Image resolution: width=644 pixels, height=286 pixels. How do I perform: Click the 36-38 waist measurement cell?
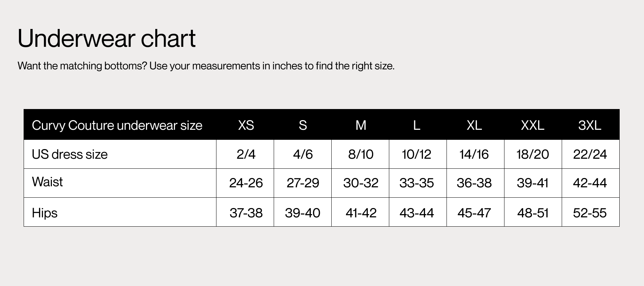click(474, 183)
